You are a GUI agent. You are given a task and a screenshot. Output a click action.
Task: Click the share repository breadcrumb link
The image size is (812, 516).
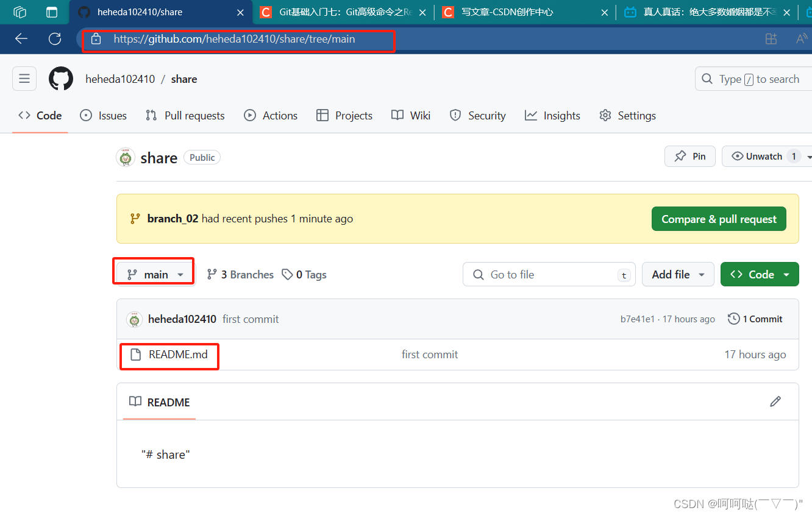184,79
